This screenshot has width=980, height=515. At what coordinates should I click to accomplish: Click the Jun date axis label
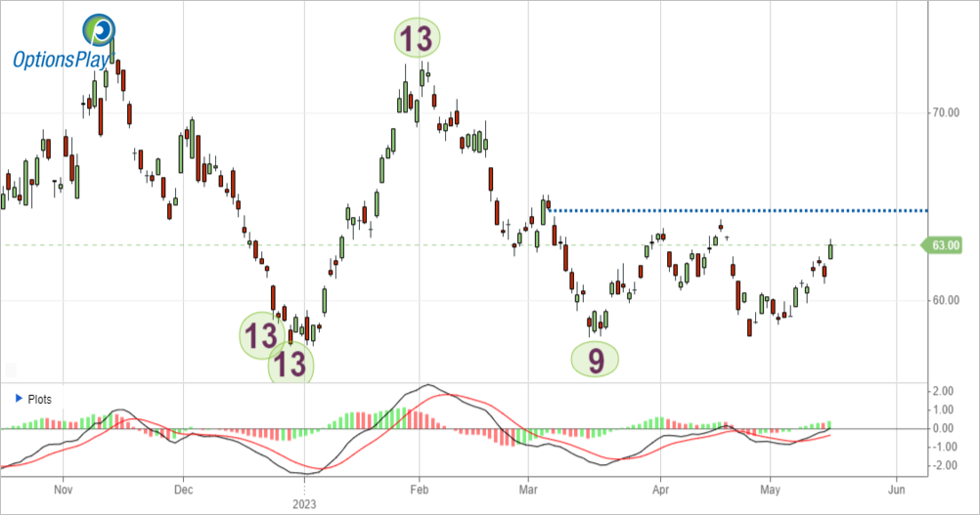point(896,490)
